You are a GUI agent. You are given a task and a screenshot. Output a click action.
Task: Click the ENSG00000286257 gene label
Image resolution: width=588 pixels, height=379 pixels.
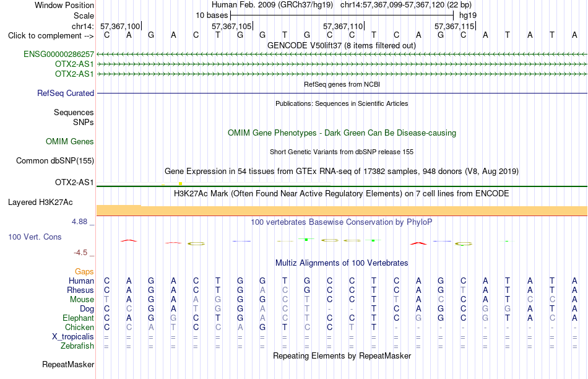pos(59,54)
